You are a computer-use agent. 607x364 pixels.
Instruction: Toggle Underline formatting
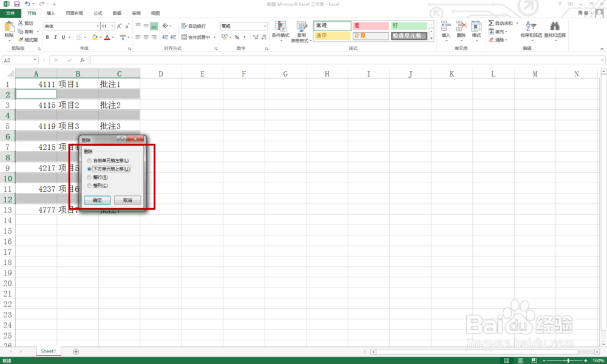click(x=63, y=37)
